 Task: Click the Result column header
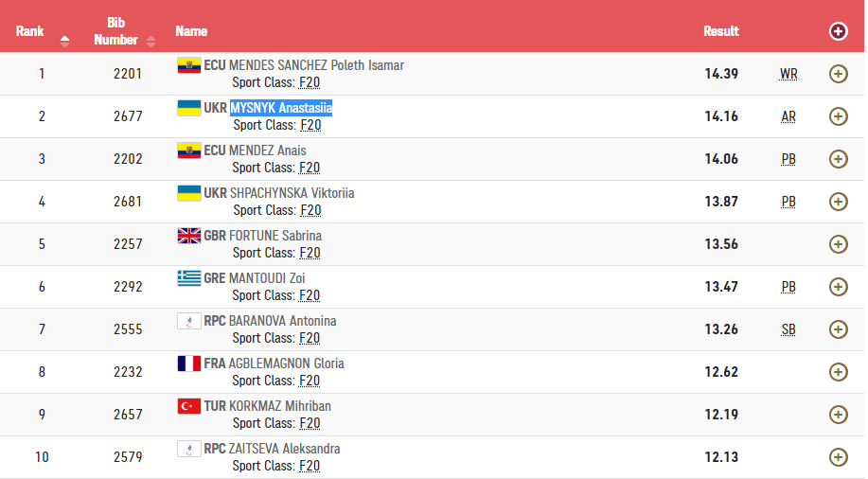[x=720, y=31]
